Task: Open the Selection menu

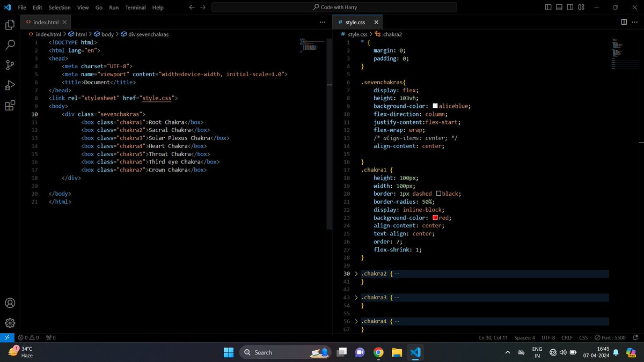Action: (x=60, y=8)
